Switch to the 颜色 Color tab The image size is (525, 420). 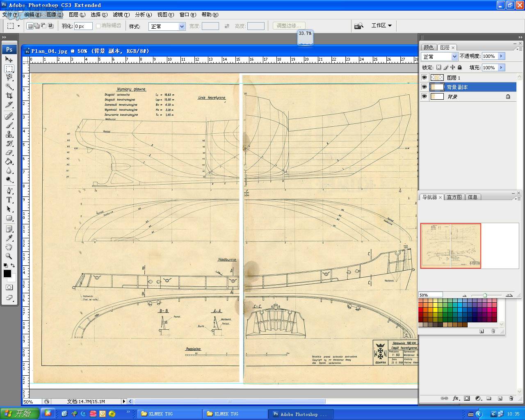[429, 48]
